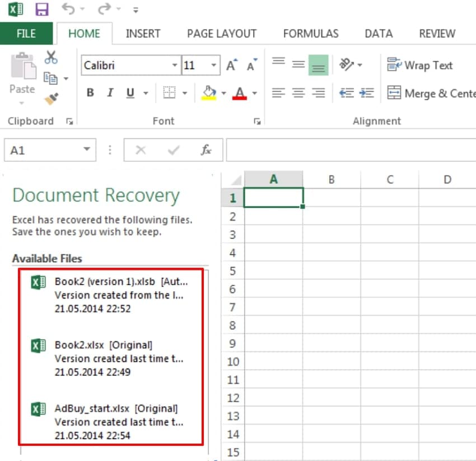Select the Format Painter tool
Screen dimensions: 476x461
pos(51,97)
